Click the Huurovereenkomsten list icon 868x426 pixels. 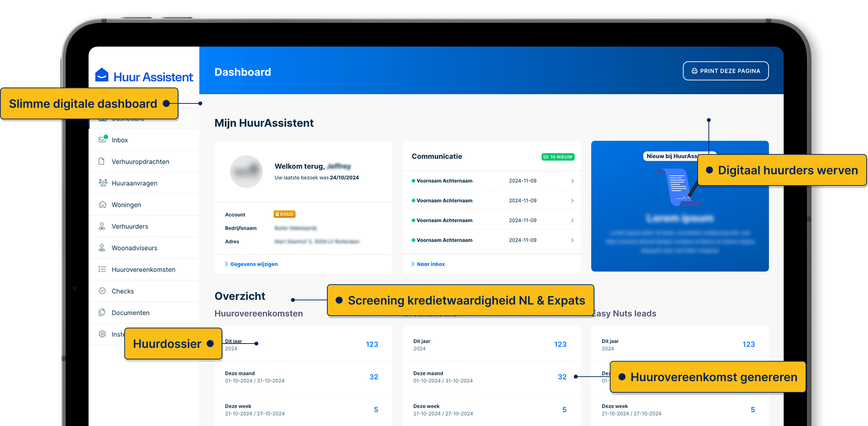point(102,269)
